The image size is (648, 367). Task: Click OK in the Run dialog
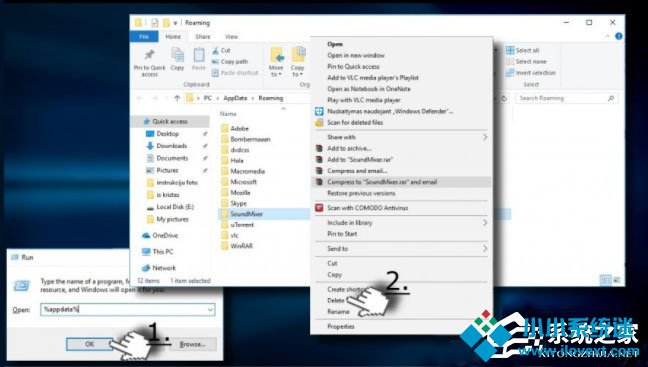click(x=90, y=344)
